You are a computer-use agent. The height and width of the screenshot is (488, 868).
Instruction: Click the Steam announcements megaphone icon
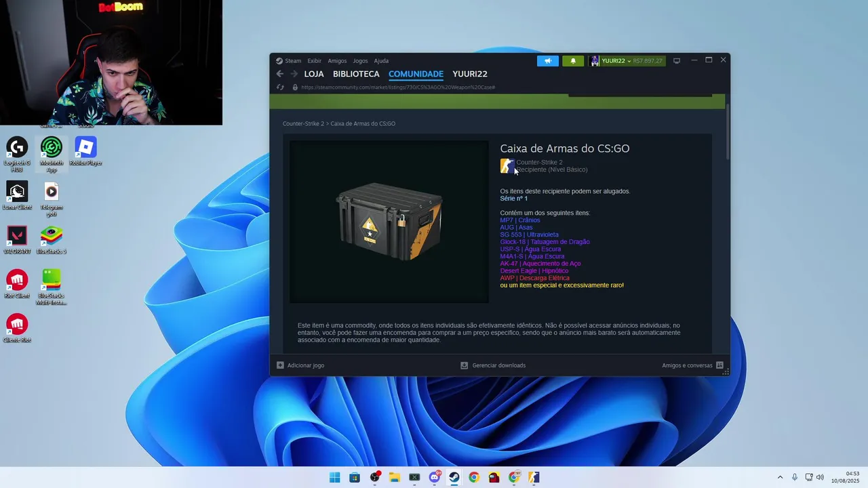548,61
